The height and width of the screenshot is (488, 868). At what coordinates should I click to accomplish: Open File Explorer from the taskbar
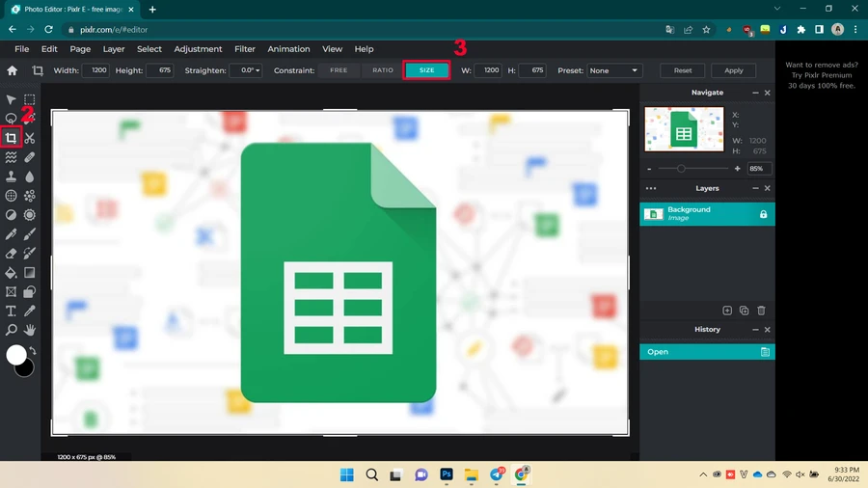pyautogui.click(x=471, y=474)
